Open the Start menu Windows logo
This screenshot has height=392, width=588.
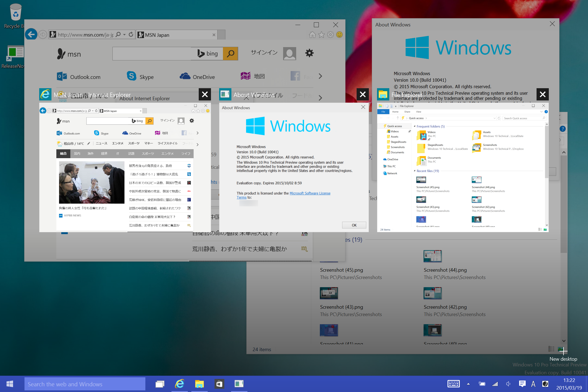click(10, 384)
